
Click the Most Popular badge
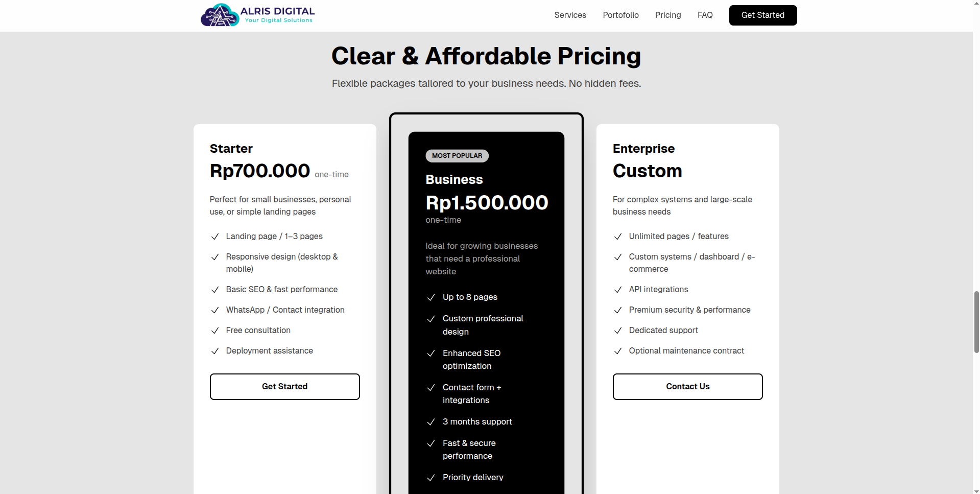(x=457, y=156)
